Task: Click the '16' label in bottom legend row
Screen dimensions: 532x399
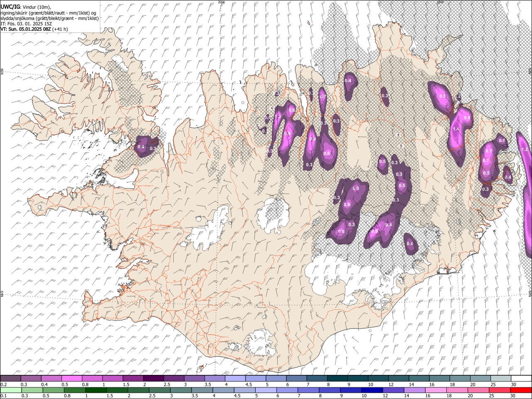Action: click(x=429, y=396)
